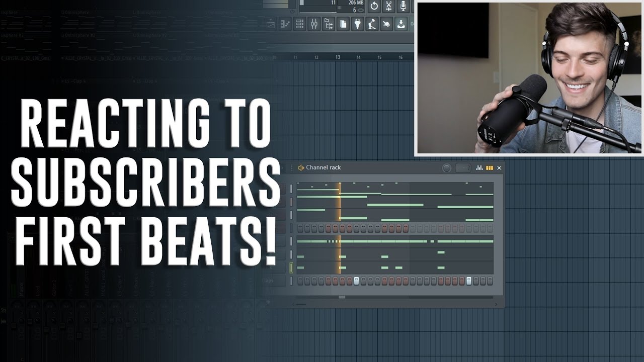Open first channel's mini piano roll preview
Image resolution: width=644 pixels, height=362 pixels.
tap(395, 189)
